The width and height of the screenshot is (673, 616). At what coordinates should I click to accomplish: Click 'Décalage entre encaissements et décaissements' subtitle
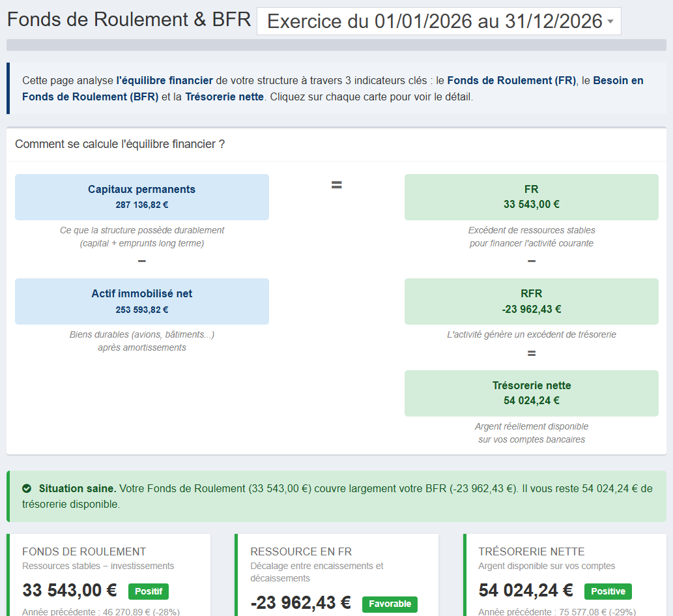[317, 572]
